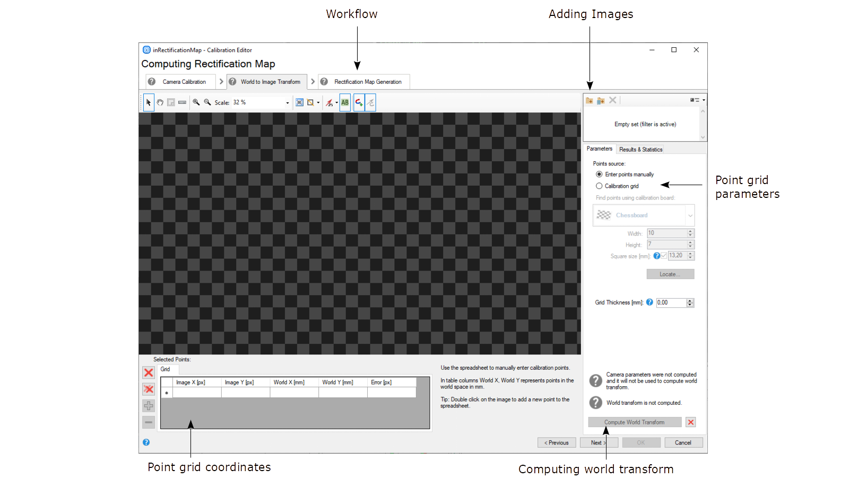Image resolution: width=849 pixels, height=504 pixels.
Task: Click the ruler measurement tool
Action: (182, 102)
